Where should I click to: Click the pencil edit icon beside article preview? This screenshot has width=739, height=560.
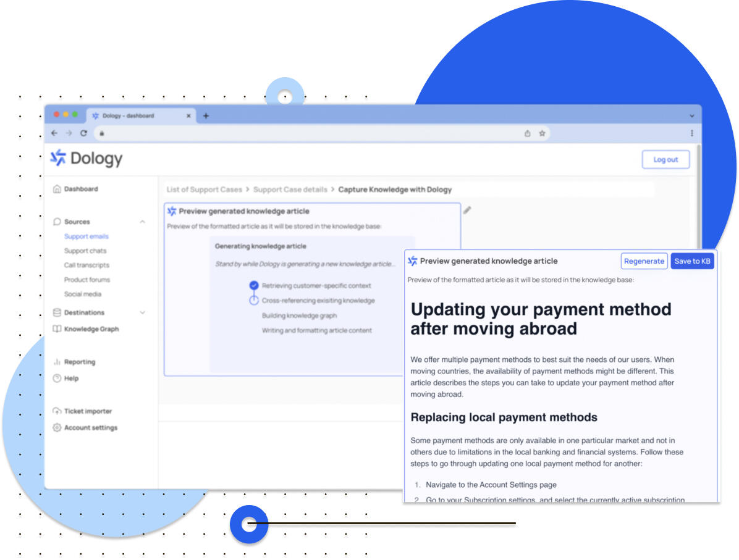467,211
